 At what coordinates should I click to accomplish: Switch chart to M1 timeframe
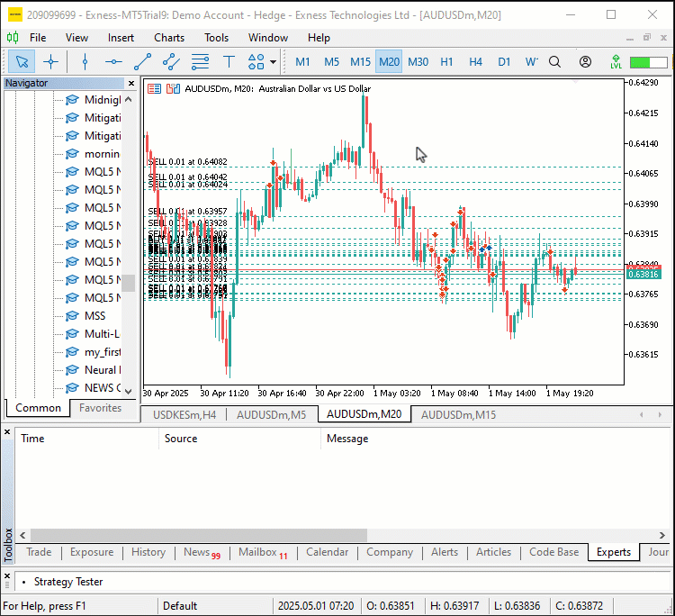coord(302,62)
